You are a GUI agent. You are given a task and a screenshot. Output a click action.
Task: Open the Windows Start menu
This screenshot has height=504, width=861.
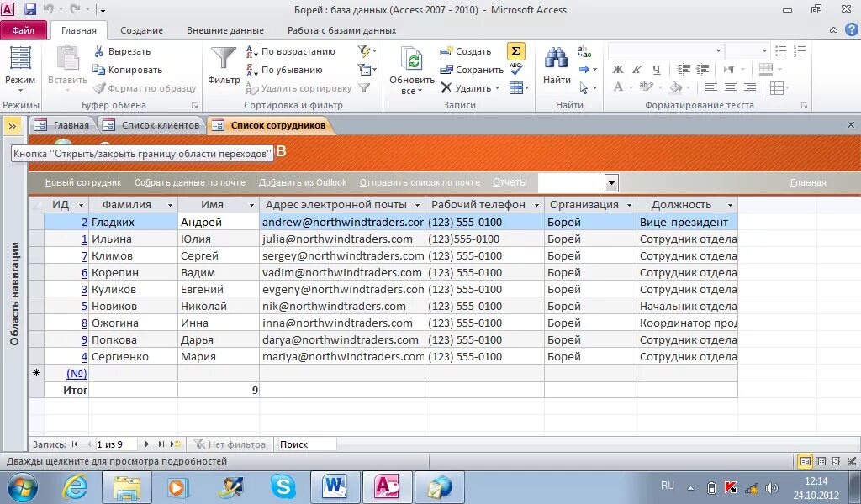(21, 487)
